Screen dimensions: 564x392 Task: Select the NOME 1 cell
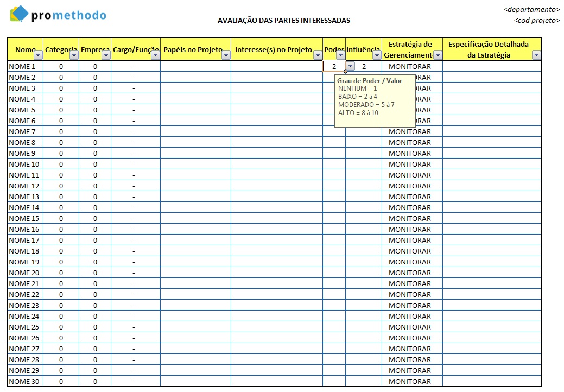(x=25, y=66)
